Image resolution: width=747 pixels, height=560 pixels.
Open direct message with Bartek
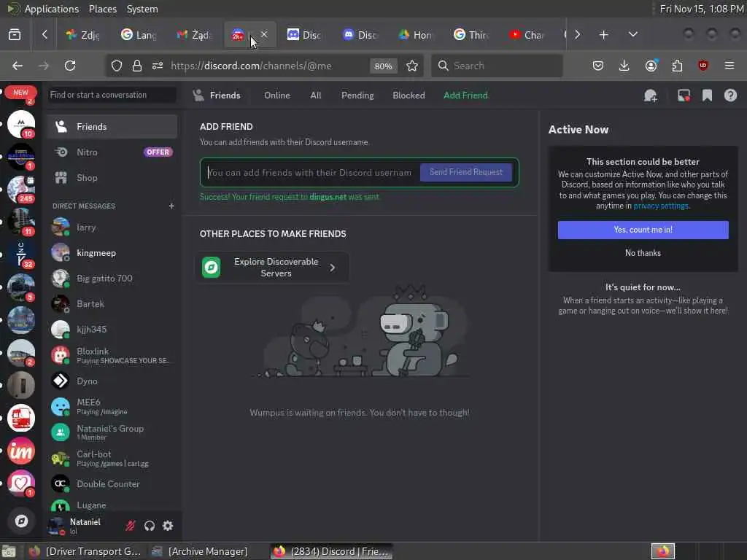click(112, 304)
